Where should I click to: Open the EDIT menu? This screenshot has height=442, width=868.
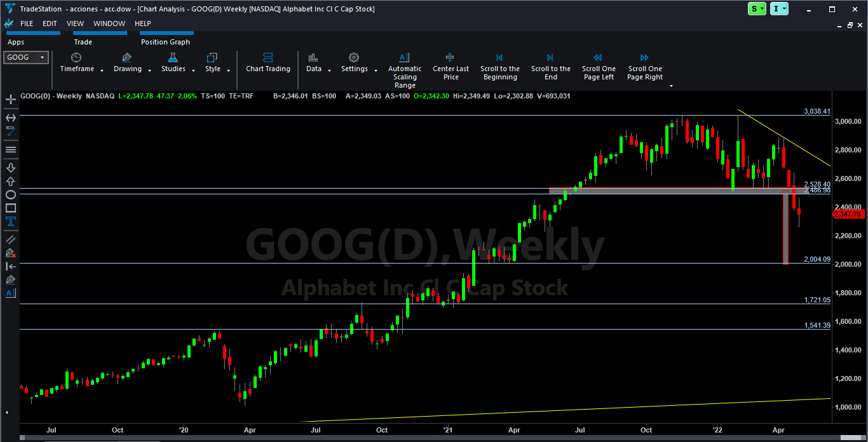click(50, 23)
